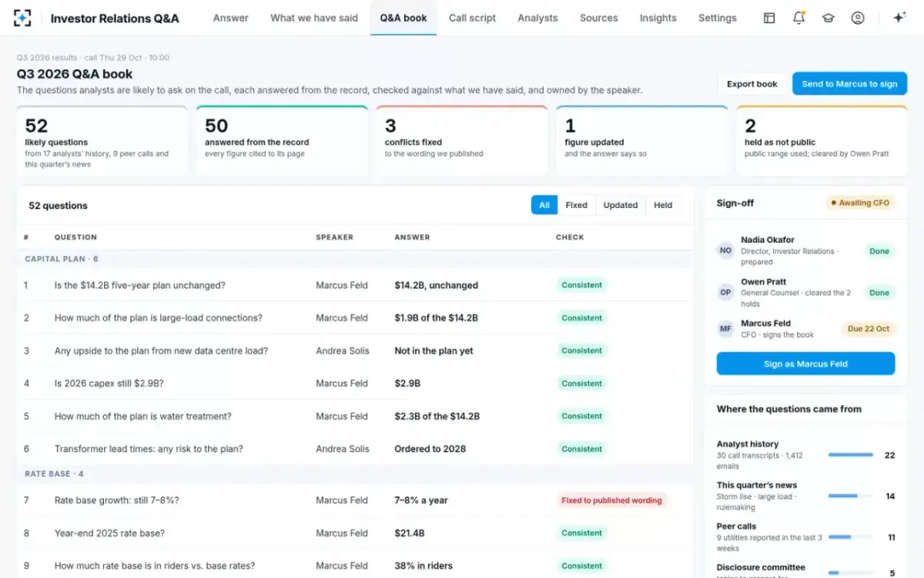Image resolution: width=924 pixels, height=578 pixels.
Task: Click the Analyst history progress bar
Action: tap(851, 455)
